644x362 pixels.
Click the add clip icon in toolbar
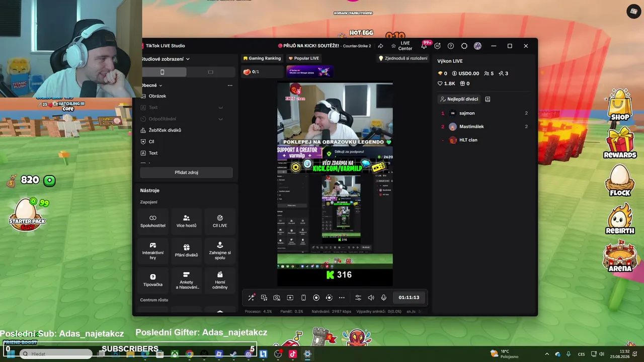pos(290,298)
